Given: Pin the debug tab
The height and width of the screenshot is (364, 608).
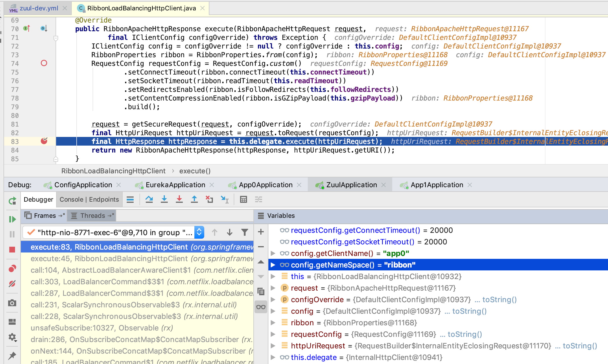Looking at the screenshot, I should tap(12, 356).
